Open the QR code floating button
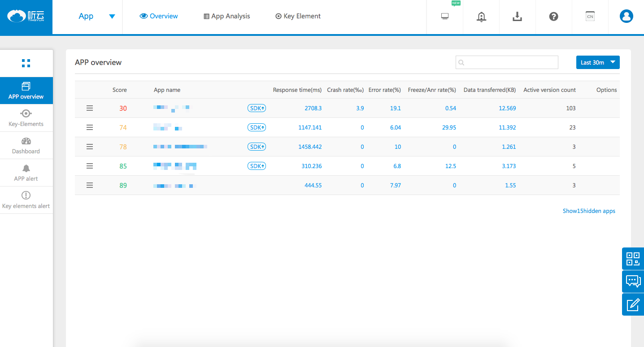This screenshot has width=644, height=347. (x=633, y=259)
